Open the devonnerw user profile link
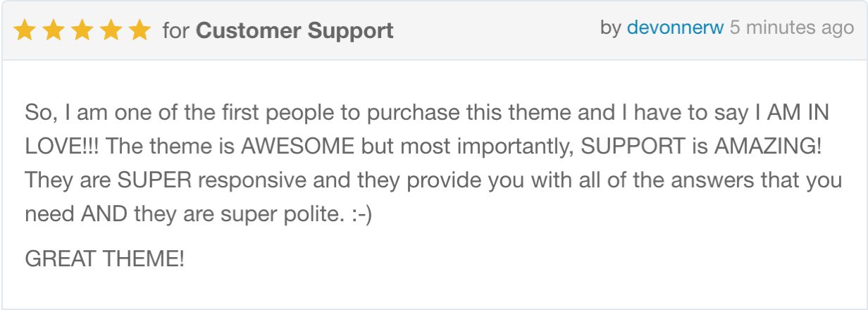The height and width of the screenshot is (310, 868). point(675,28)
